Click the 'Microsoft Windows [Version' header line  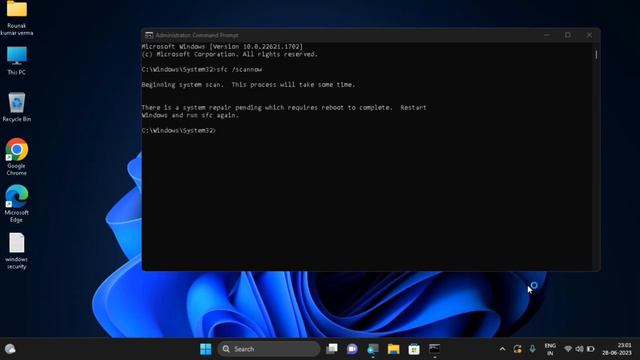(222, 47)
